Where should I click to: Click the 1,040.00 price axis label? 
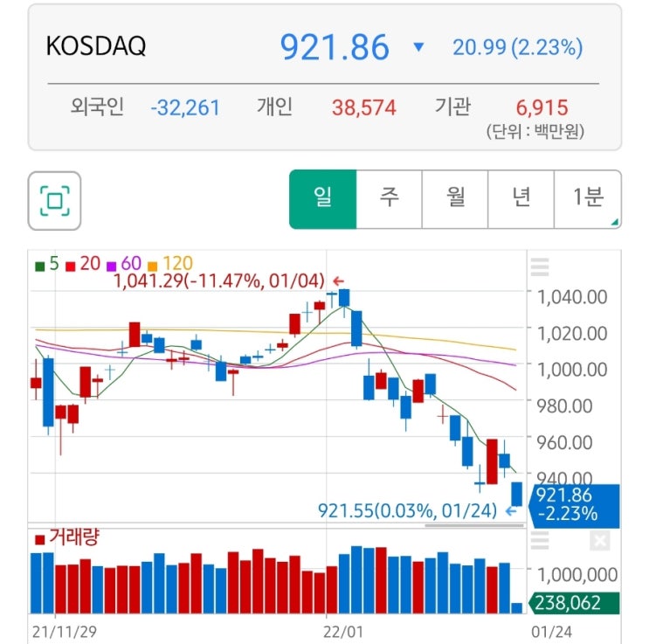click(x=572, y=297)
